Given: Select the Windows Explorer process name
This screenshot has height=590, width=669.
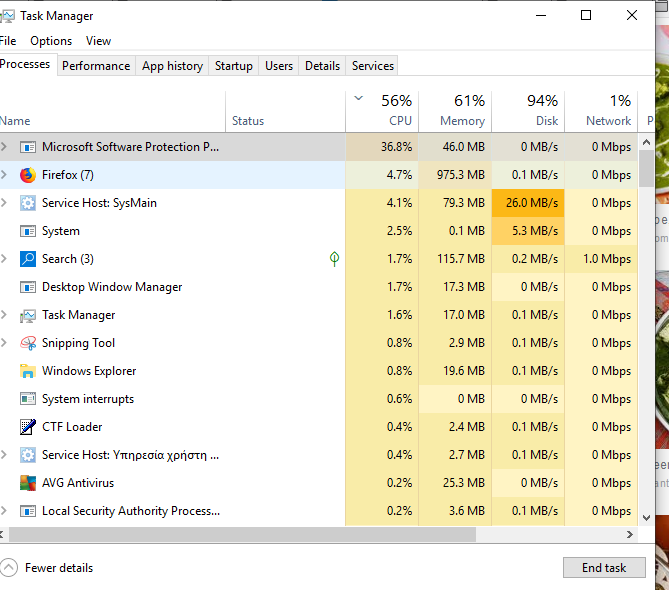Looking at the screenshot, I should click(89, 371).
